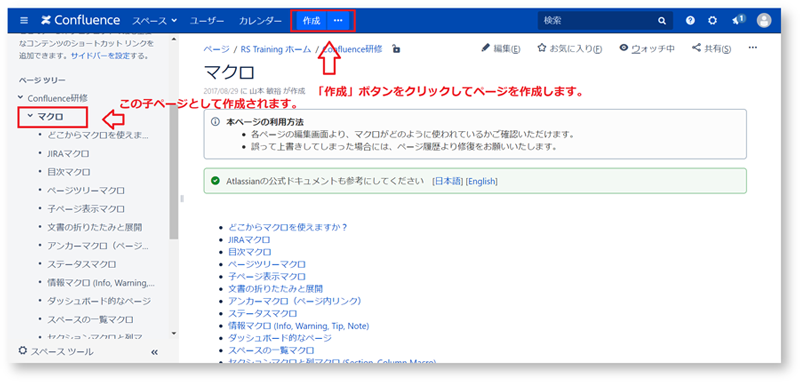Open JIRAマクロ in page tree
This screenshot has height=382, width=800.
(69, 154)
